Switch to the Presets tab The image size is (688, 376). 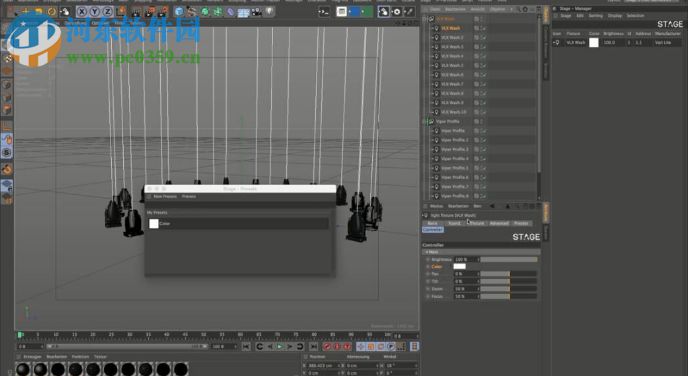point(521,223)
